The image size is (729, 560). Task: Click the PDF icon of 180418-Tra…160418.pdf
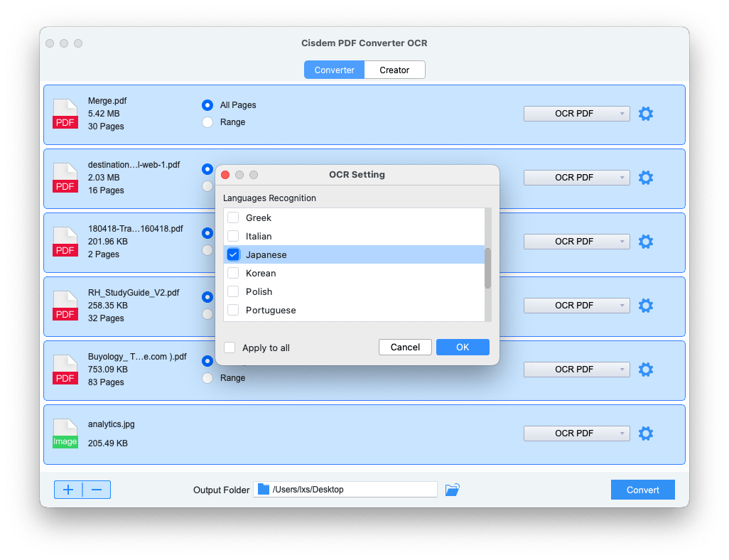coord(65,242)
